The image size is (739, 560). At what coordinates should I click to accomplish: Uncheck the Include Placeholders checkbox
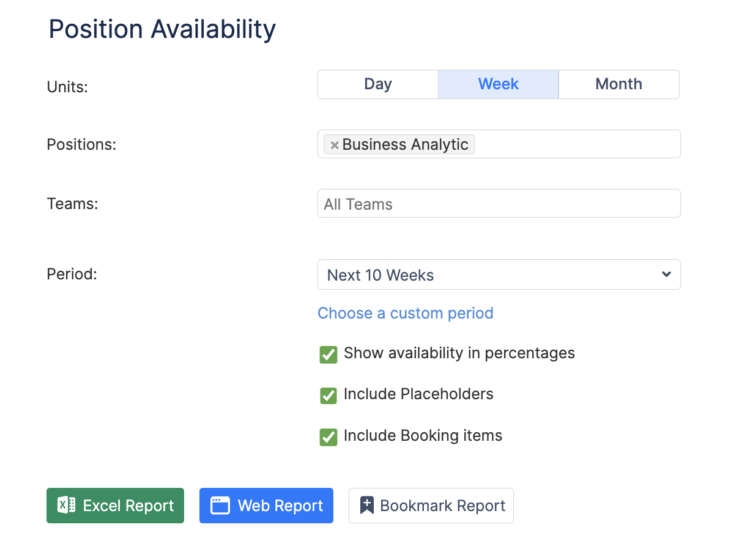329,396
